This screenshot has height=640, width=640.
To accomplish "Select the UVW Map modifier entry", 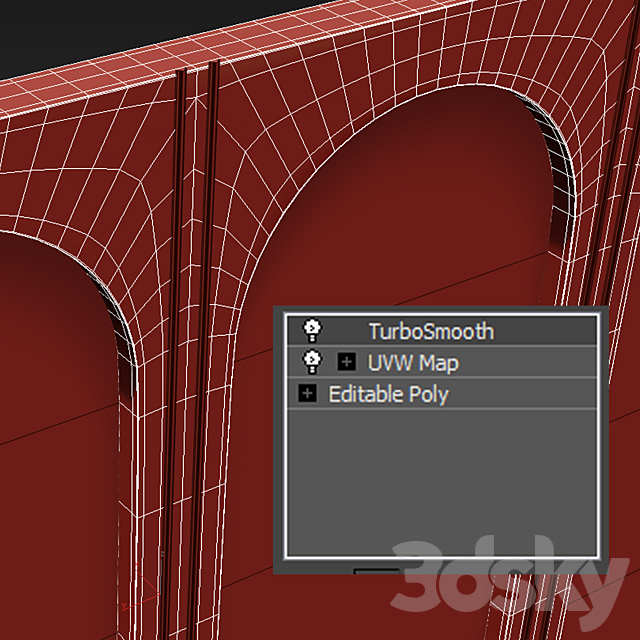I will tap(442, 362).
